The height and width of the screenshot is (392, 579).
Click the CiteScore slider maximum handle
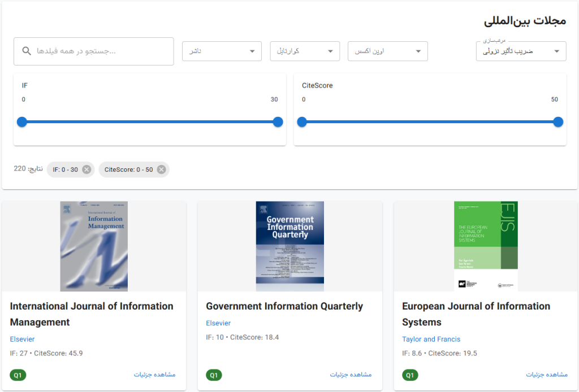[558, 121]
